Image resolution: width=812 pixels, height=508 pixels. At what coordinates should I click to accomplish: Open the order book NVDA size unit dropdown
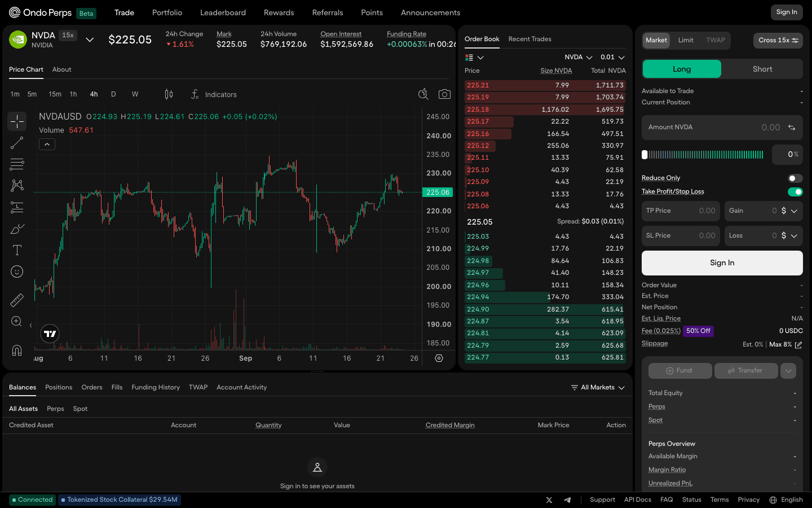[x=579, y=57]
